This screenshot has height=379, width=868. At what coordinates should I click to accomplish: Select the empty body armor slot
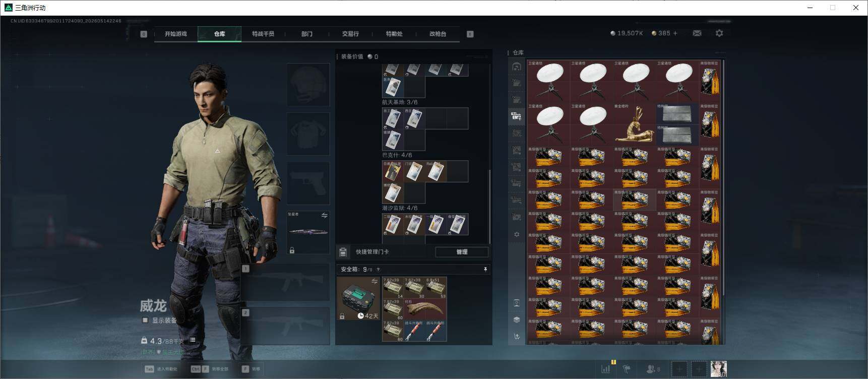click(308, 134)
